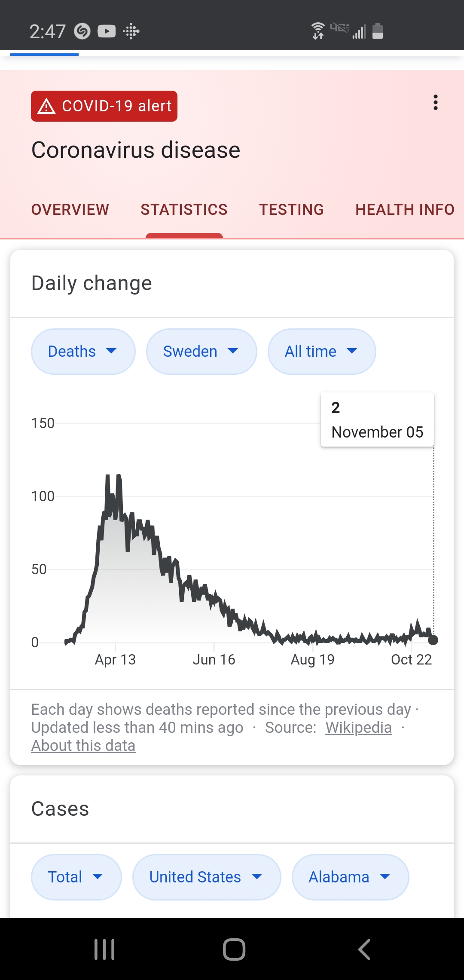Tap the Wi-Fi signal status icon
The width and height of the screenshot is (464, 980).
coord(317,31)
